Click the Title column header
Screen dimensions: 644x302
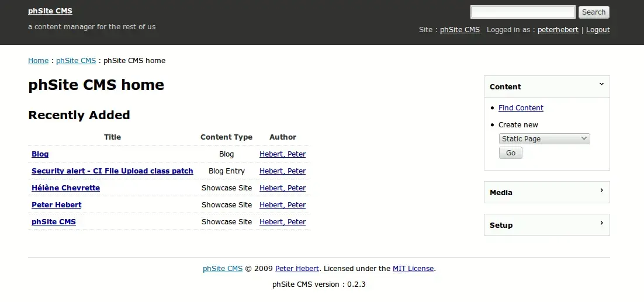coord(113,137)
